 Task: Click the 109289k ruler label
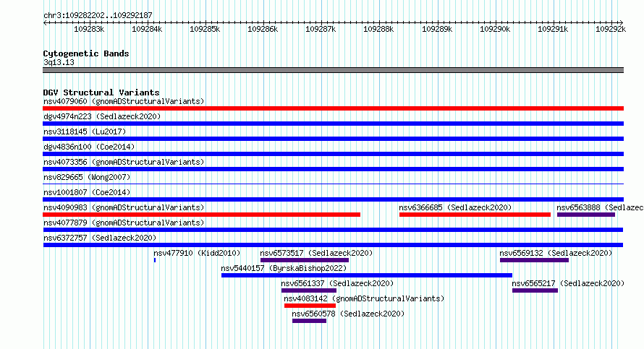(x=437, y=29)
